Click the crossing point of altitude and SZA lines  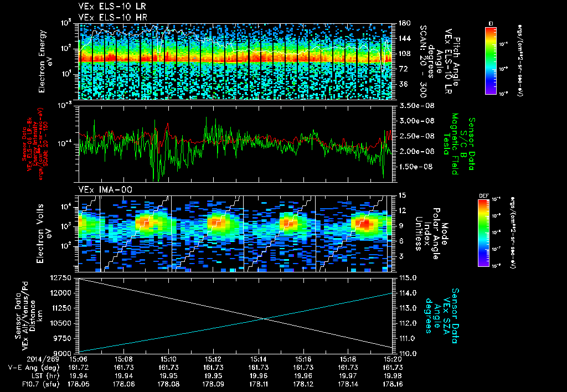click(265, 318)
